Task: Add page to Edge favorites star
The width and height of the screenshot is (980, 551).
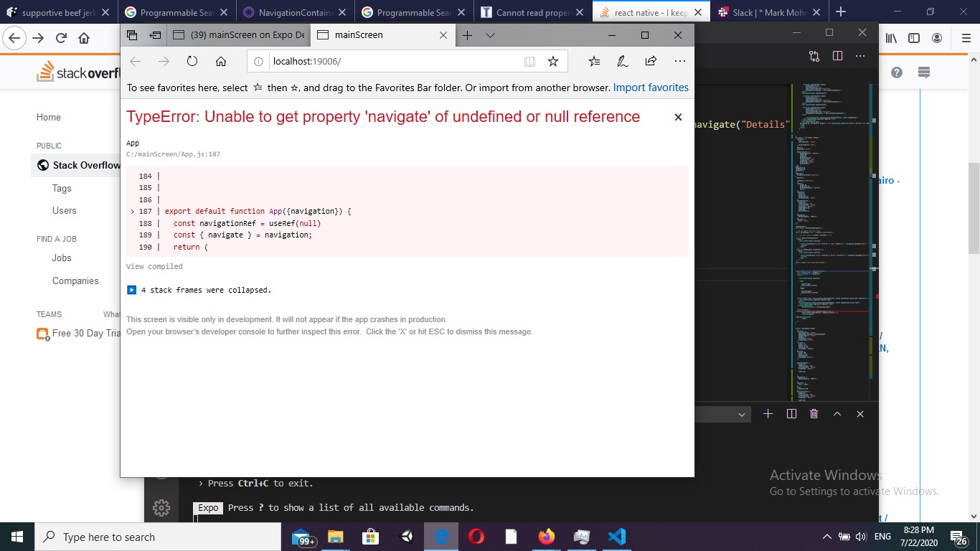Action: 553,62
